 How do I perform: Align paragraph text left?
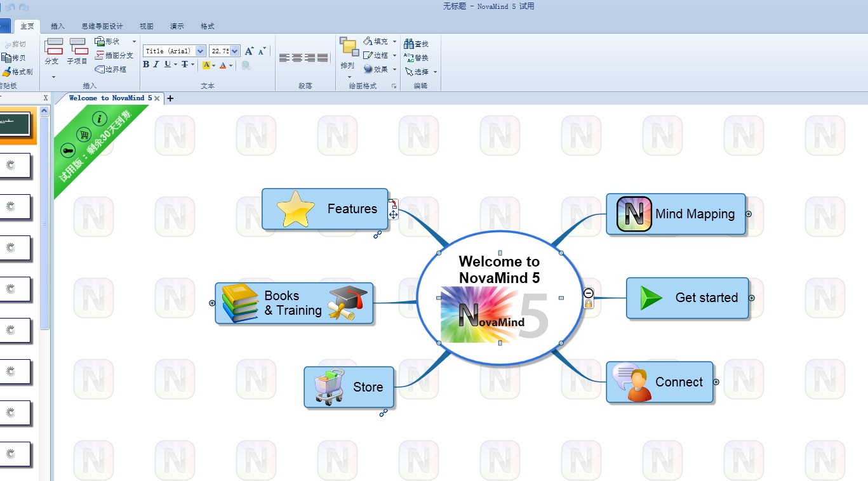tap(284, 58)
